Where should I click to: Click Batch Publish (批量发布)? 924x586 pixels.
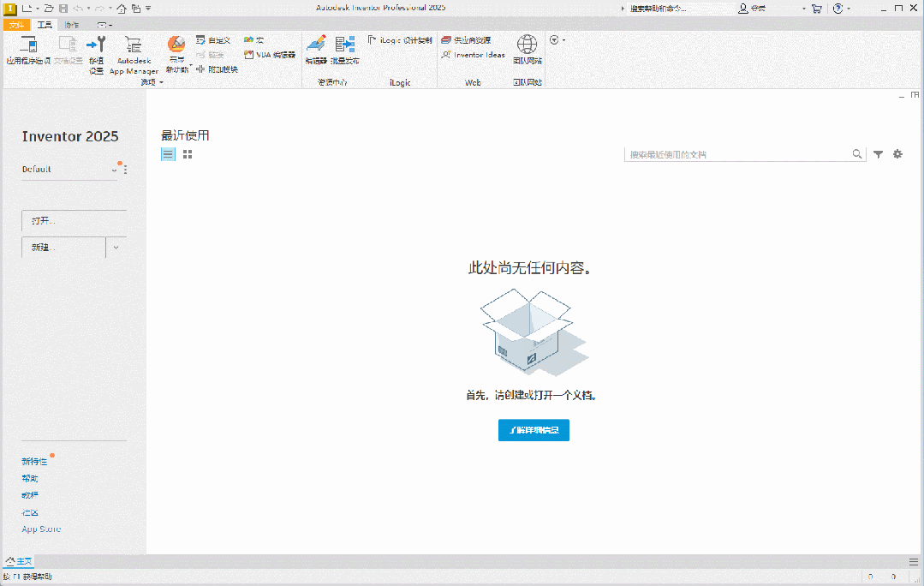pos(345,50)
